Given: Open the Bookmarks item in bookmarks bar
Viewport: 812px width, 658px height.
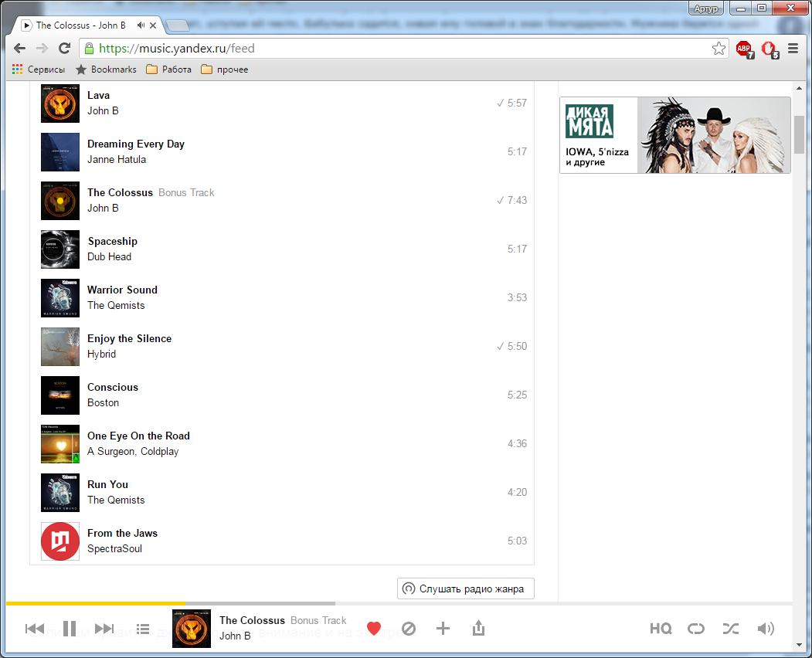Looking at the screenshot, I should 106,70.
